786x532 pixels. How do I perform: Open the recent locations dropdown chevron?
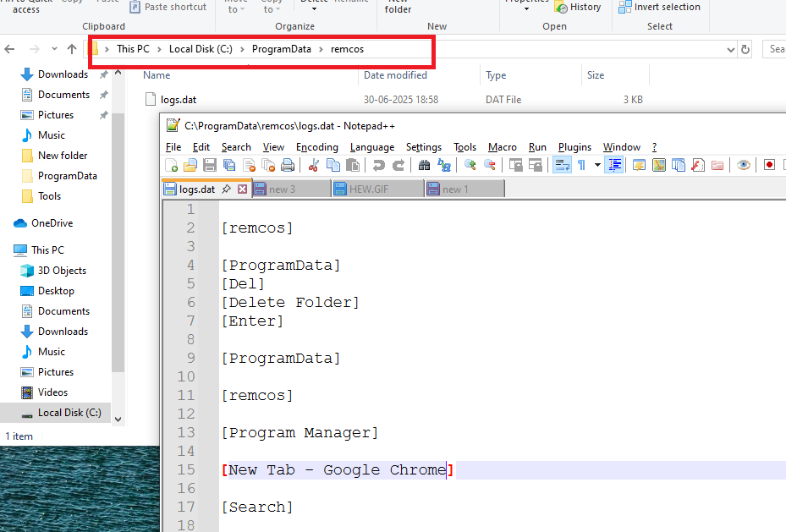pos(54,49)
